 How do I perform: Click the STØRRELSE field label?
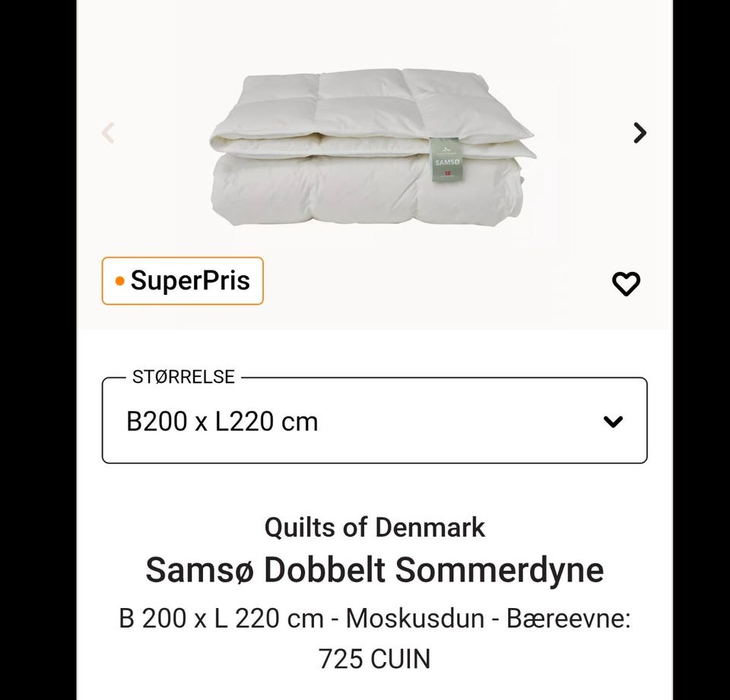coord(184,375)
